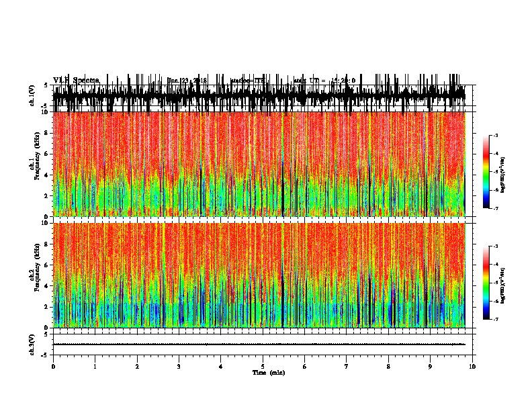Viewport: 532px width, 411px height.
Task: Click the '3' tick label on time axis
Action: click(179, 366)
